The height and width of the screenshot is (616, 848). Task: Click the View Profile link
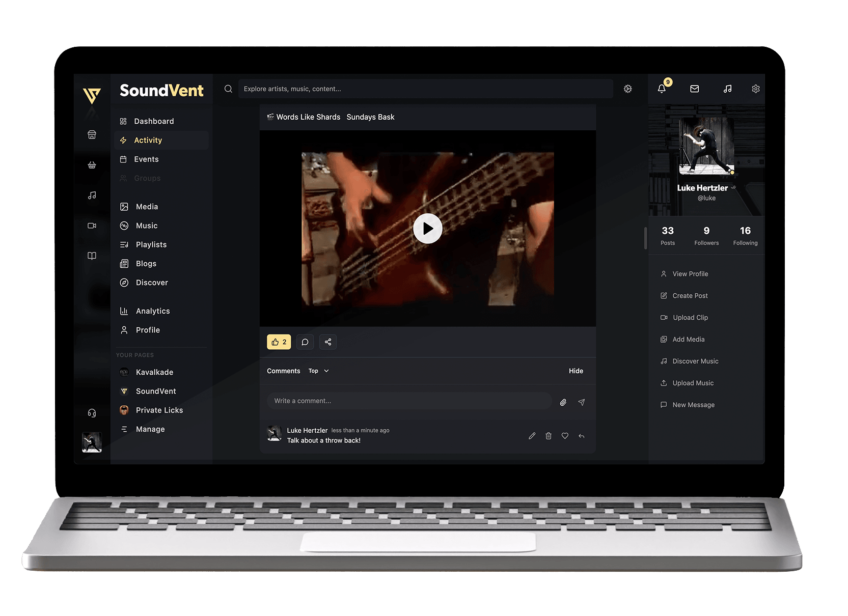pyautogui.click(x=690, y=273)
